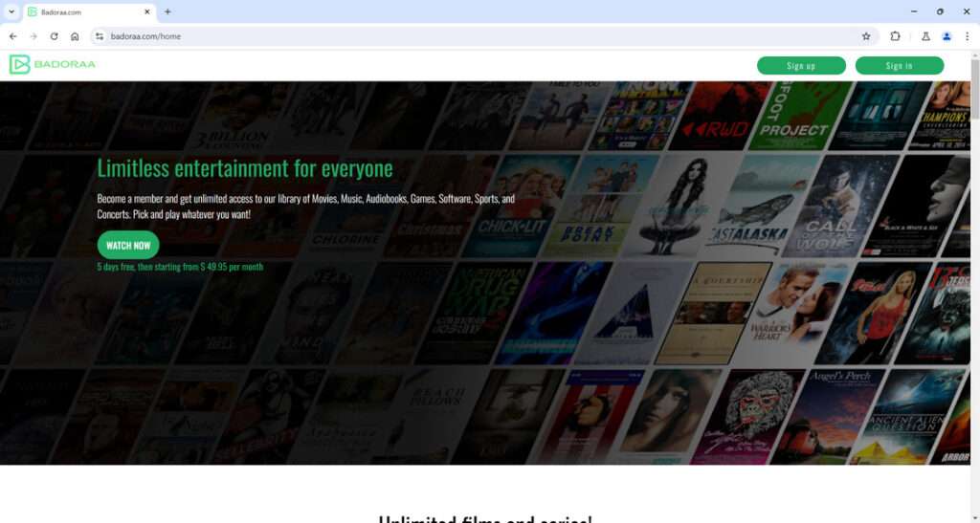Screen dimensions: 980x523
Task: Click the Call of the Wolf poster
Action: pyautogui.click(x=840, y=206)
